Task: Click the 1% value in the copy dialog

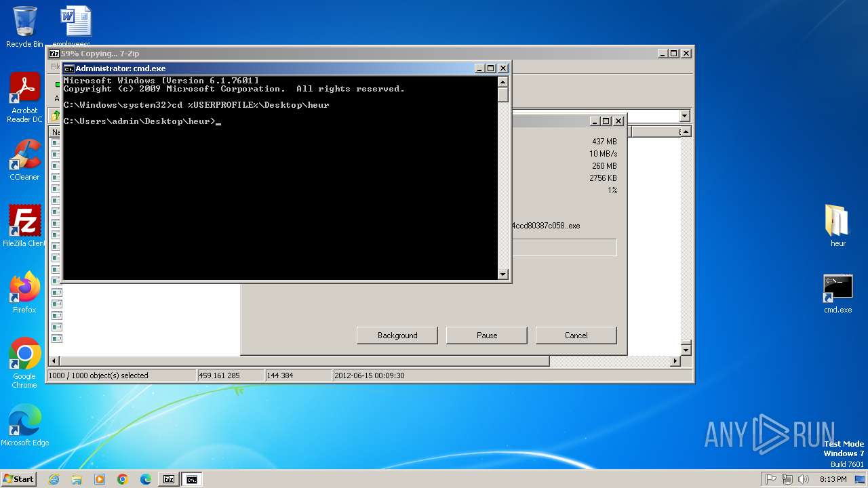Action: click(612, 190)
